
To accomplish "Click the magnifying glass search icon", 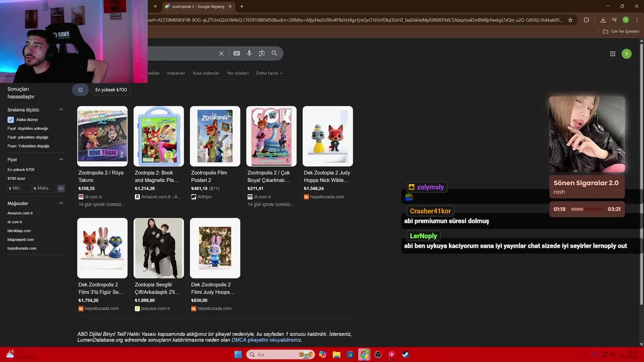I will 274,53.
